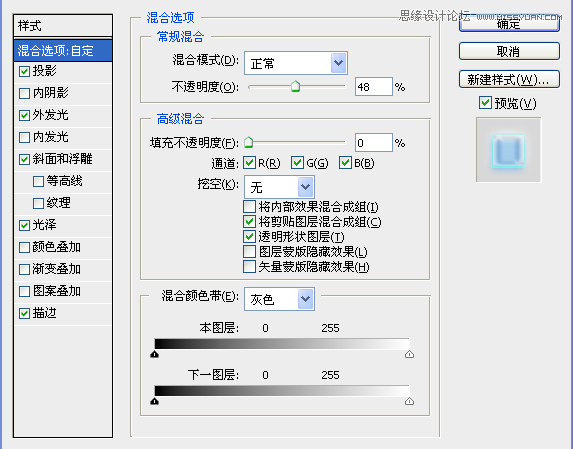The image size is (573, 449).
Task: Click the 挖空 dropdown arrow
Action: [x=305, y=187]
